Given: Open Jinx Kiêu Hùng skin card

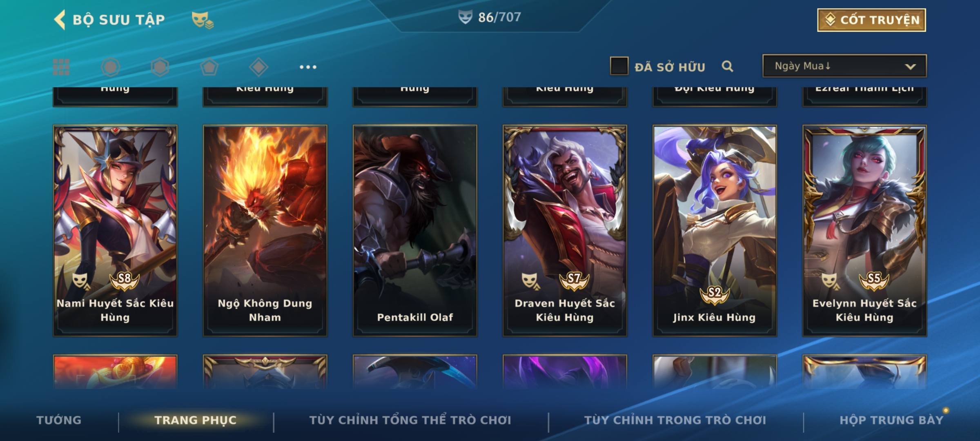Looking at the screenshot, I should click(x=715, y=231).
